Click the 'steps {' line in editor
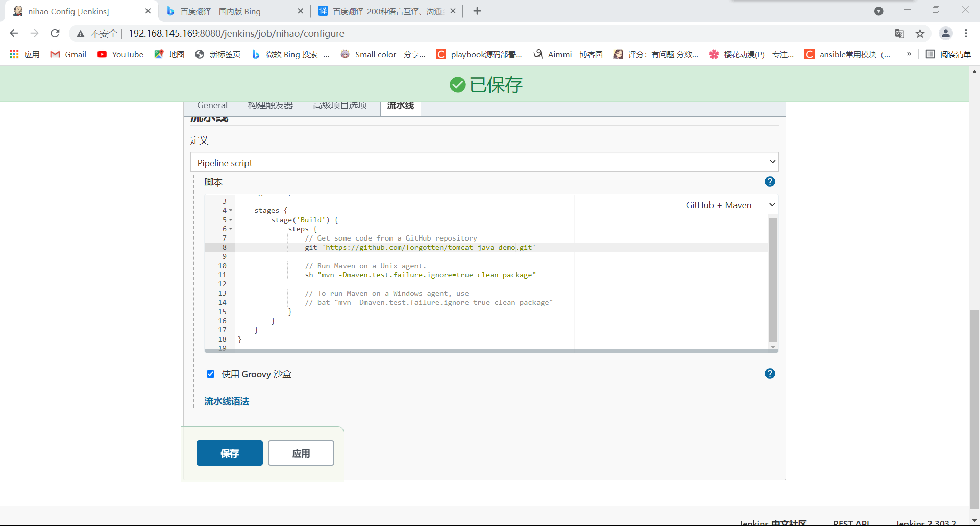This screenshot has width=980, height=526. click(303, 229)
